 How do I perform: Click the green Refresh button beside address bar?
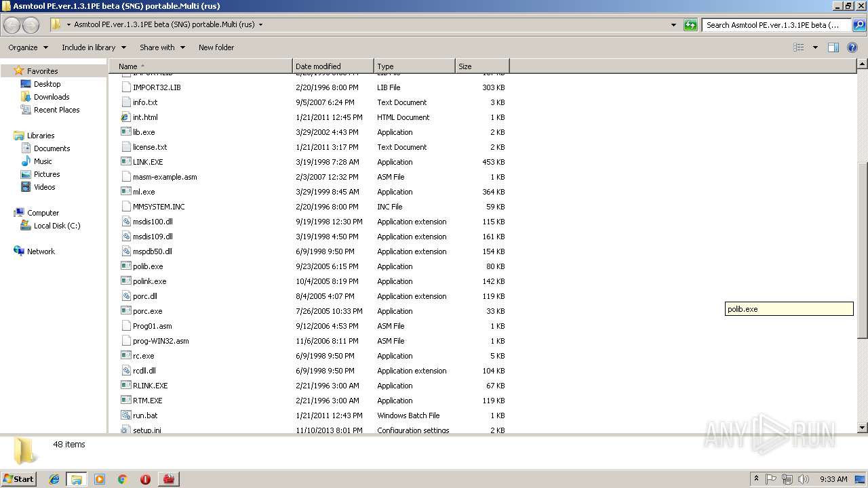pos(690,25)
